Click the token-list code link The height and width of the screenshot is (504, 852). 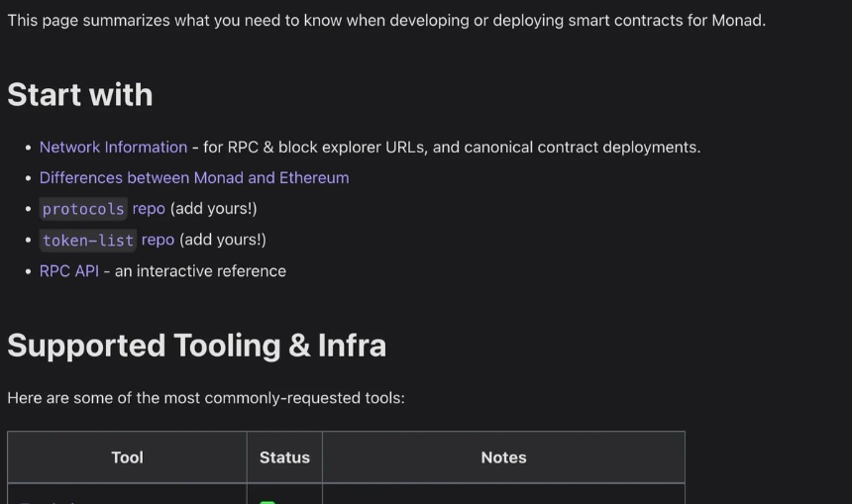(87, 240)
